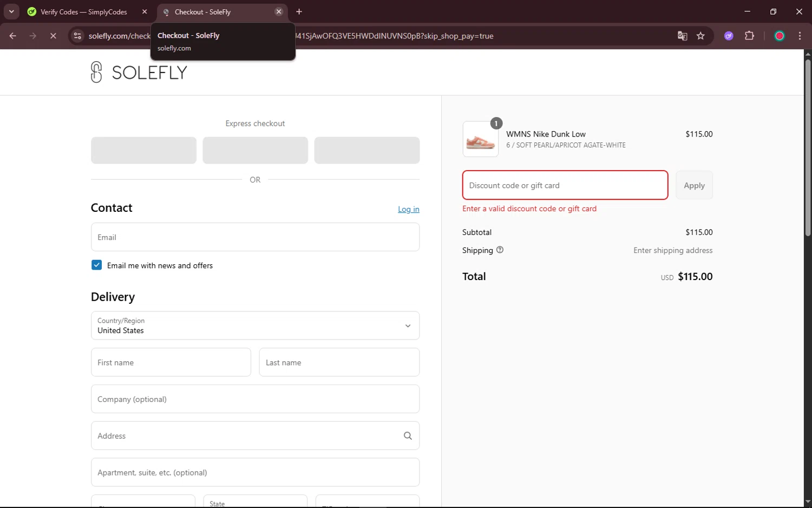Click the Total $115.00 amount
The width and height of the screenshot is (812, 508).
pyautogui.click(x=695, y=276)
